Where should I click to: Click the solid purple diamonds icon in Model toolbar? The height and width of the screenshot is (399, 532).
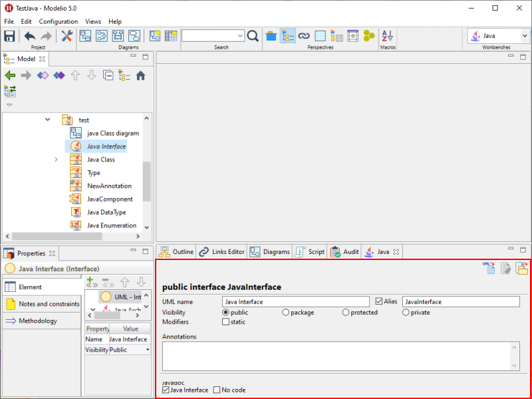pos(59,75)
